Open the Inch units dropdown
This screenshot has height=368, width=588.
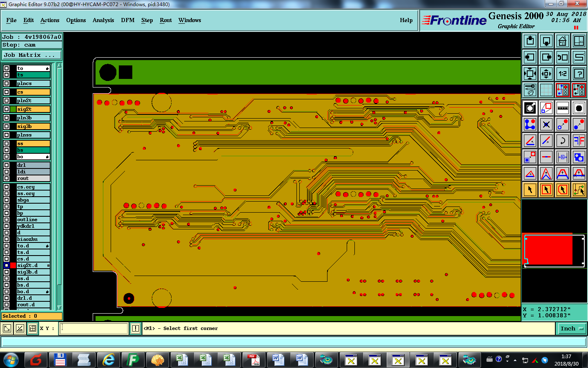pos(571,328)
